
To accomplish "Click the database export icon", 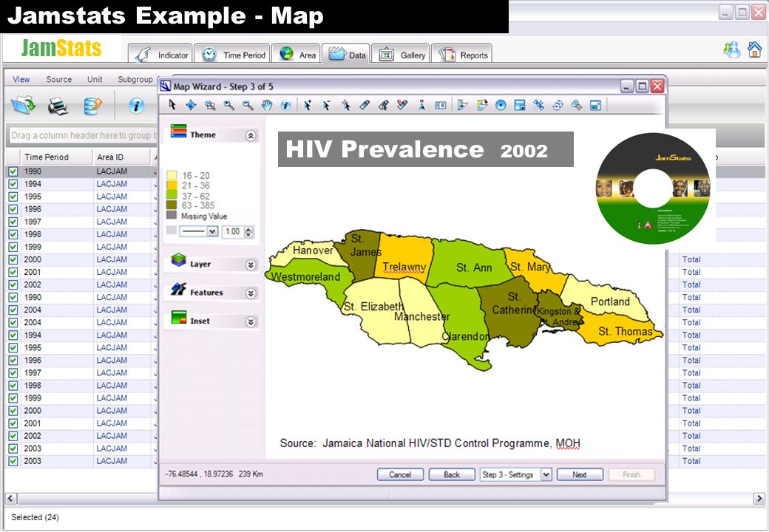I will coord(92,106).
